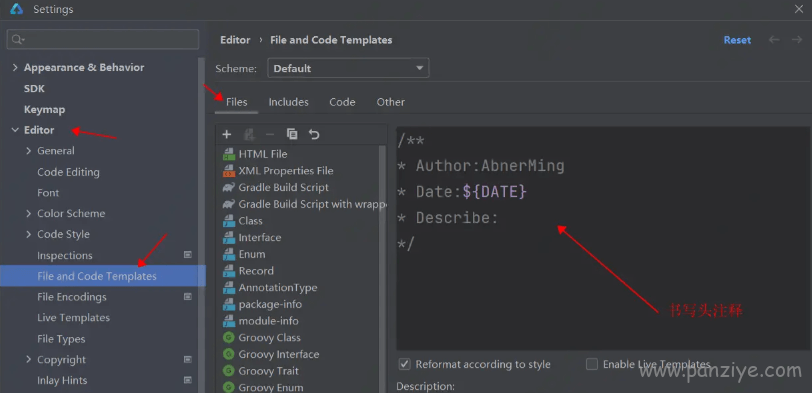Expand the General subsection
Viewport: 812px width, 393px height.
[x=28, y=151]
